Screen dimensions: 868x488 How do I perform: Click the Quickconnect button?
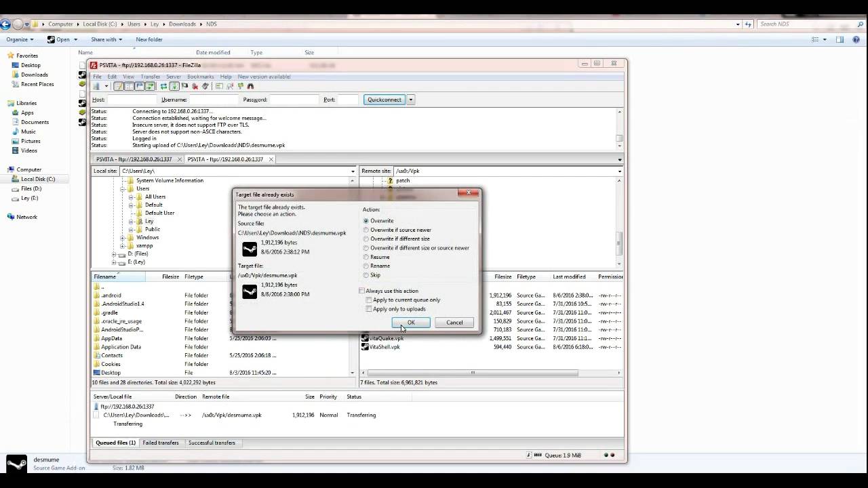tap(384, 100)
